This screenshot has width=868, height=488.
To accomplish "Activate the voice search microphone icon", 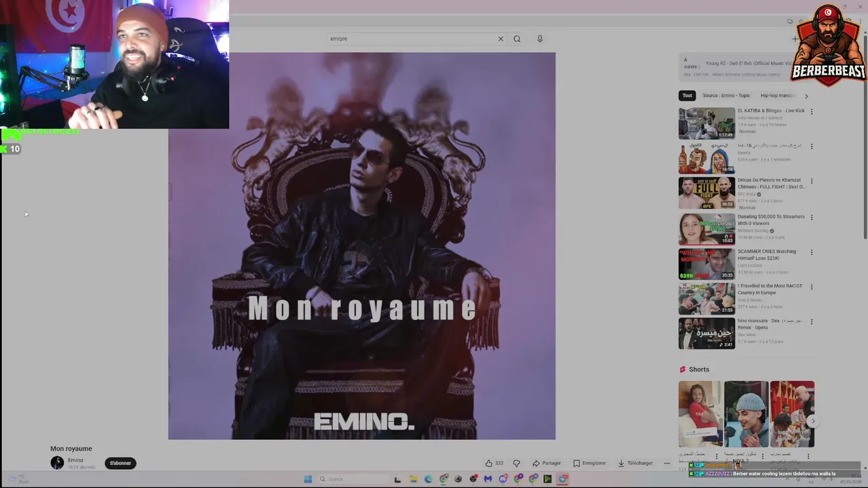I will pos(540,39).
